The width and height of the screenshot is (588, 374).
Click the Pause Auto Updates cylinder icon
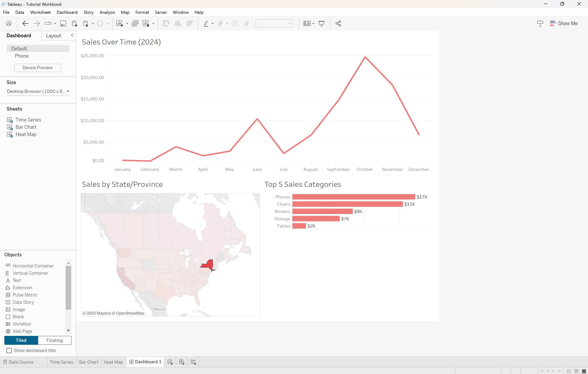[86, 23]
